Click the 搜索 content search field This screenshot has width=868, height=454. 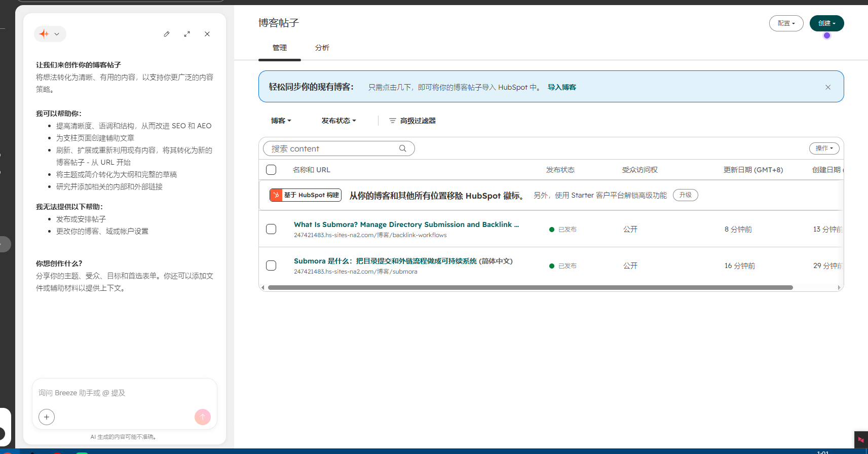click(x=339, y=148)
